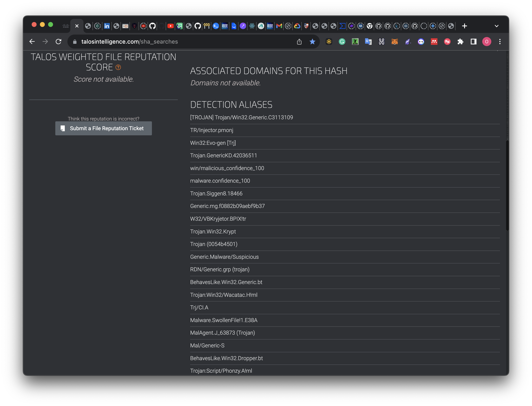Switch to the tds tab
The height and width of the screenshot is (406, 532).
click(406, 26)
